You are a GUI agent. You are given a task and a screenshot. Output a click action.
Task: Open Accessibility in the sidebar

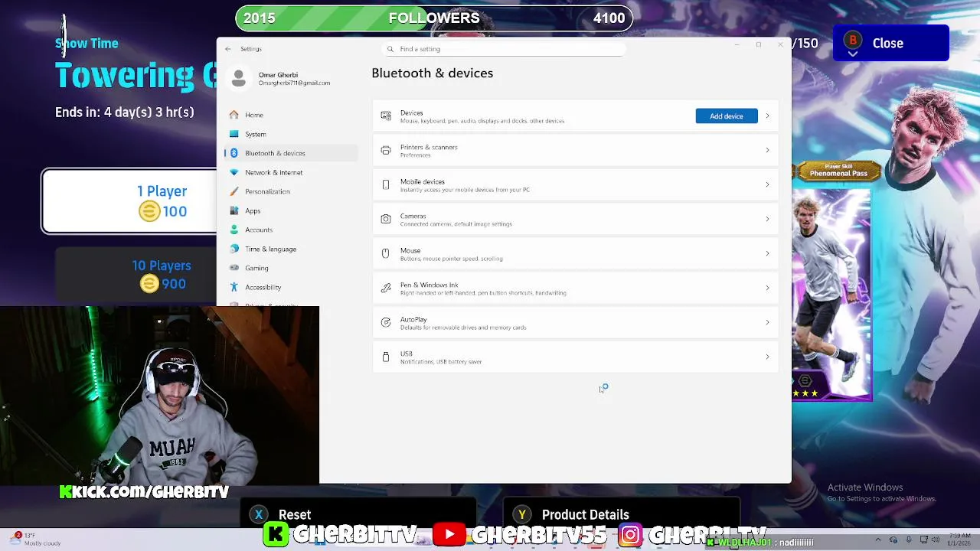pyautogui.click(x=291, y=287)
